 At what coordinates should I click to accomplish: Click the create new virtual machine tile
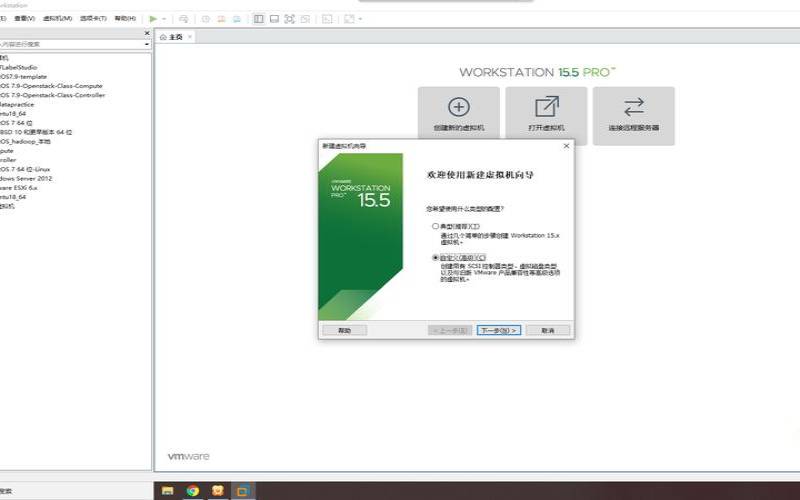coord(459,115)
